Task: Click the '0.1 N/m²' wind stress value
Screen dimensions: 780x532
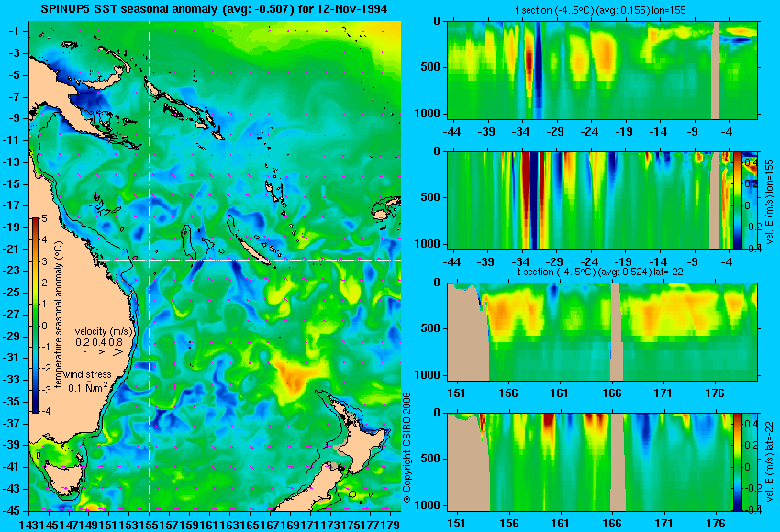Action: click(88, 386)
